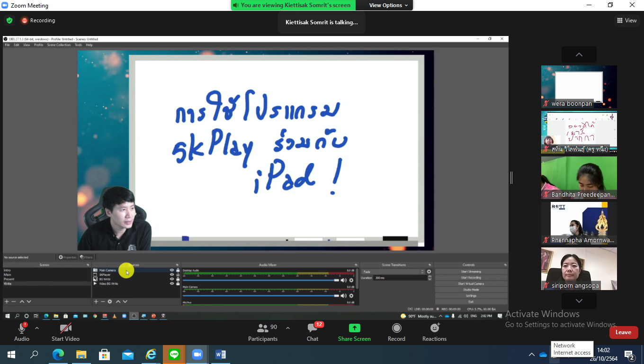Image resolution: width=644 pixels, height=364 pixels.
Task: Open Microsoft Word from the taskbar
Action: point(220,354)
